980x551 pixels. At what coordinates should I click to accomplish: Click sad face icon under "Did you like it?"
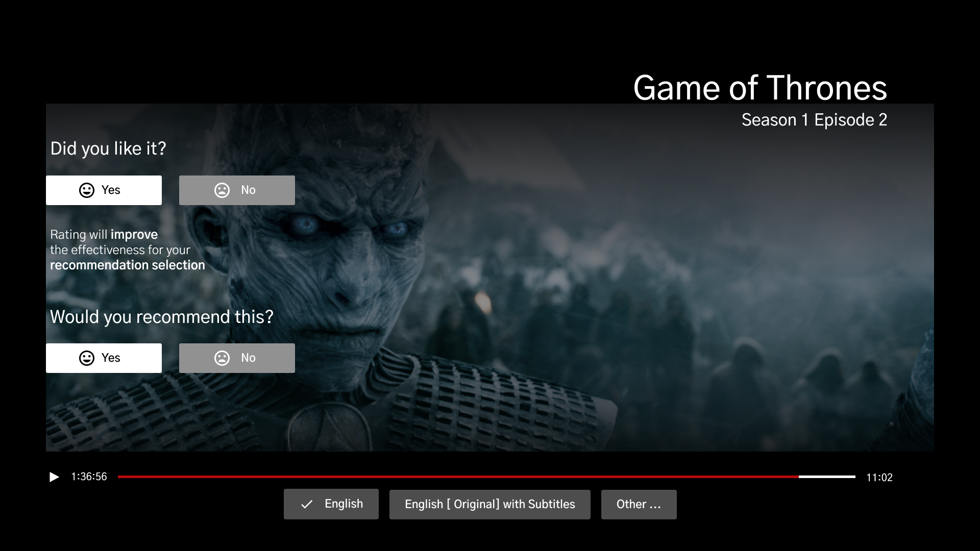click(x=222, y=190)
